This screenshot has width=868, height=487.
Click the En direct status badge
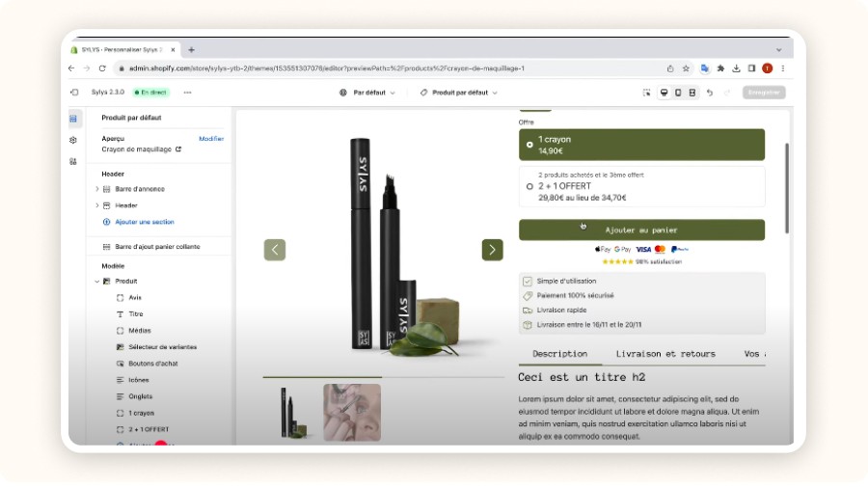(151, 93)
